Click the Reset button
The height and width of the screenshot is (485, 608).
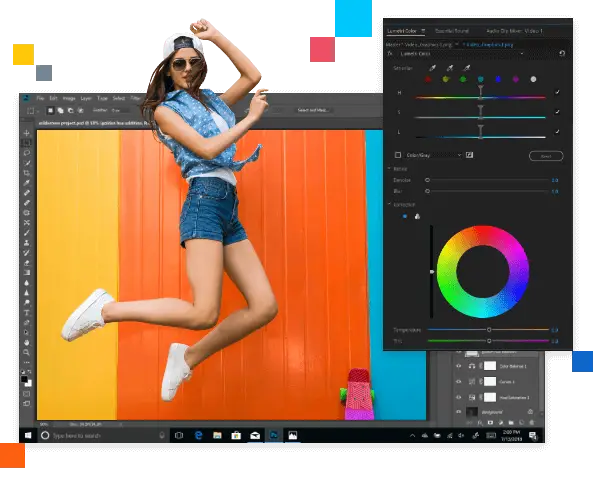[x=546, y=156]
